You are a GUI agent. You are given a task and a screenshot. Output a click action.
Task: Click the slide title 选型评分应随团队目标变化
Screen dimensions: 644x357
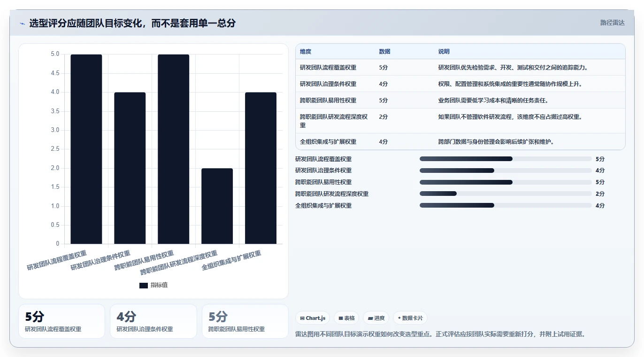(x=132, y=23)
